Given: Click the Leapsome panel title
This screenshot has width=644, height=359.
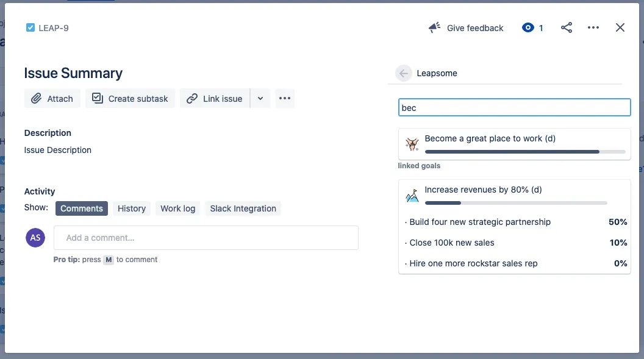Looking at the screenshot, I should click(437, 73).
